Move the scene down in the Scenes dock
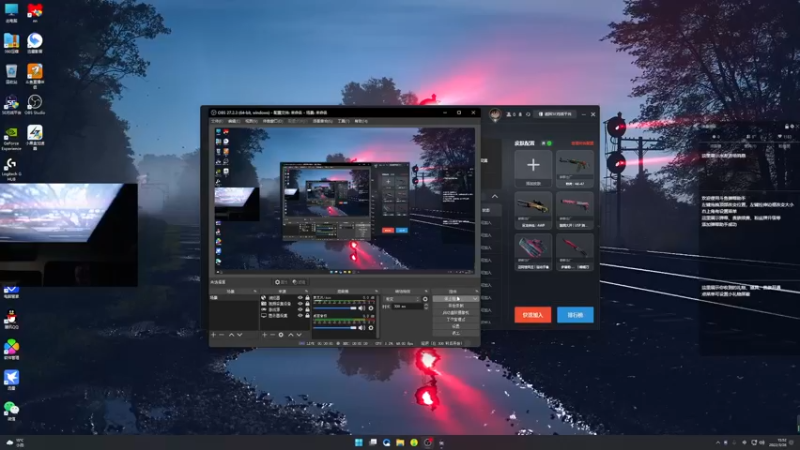The image size is (800, 450). click(239, 335)
